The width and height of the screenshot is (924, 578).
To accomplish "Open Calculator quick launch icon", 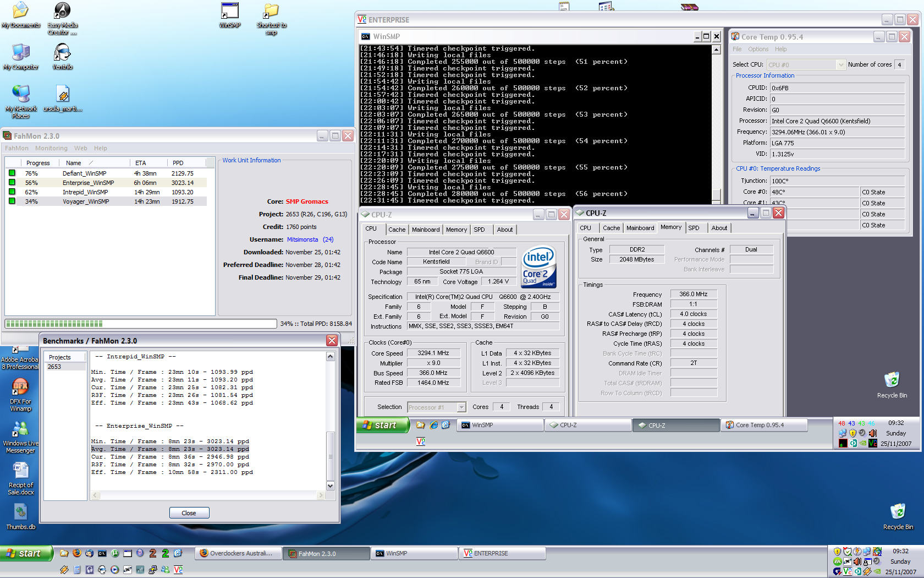I will pyautogui.click(x=77, y=570).
